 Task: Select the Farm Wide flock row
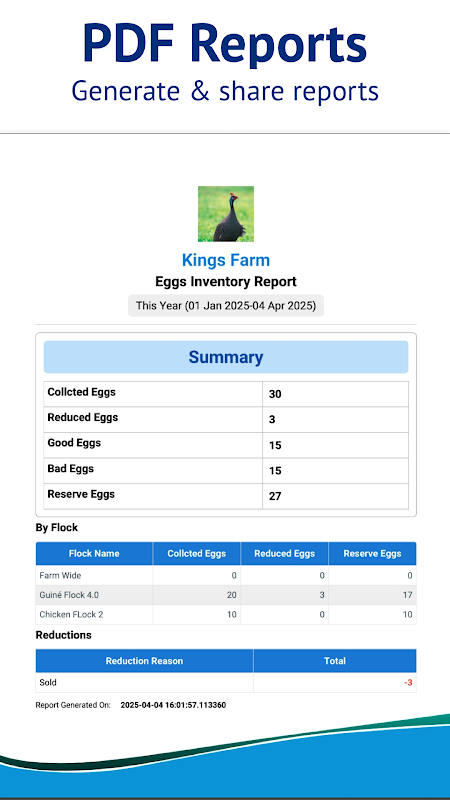(x=226, y=576)
